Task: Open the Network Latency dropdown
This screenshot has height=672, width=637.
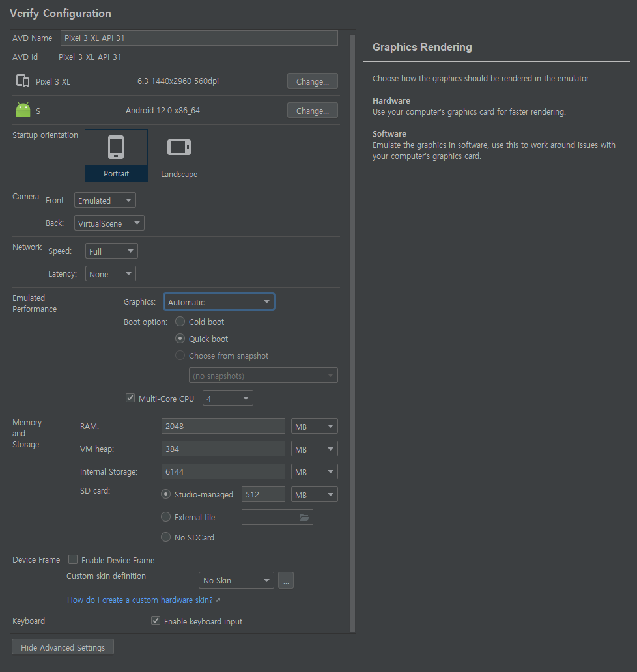Action: (x=111, y=274)
